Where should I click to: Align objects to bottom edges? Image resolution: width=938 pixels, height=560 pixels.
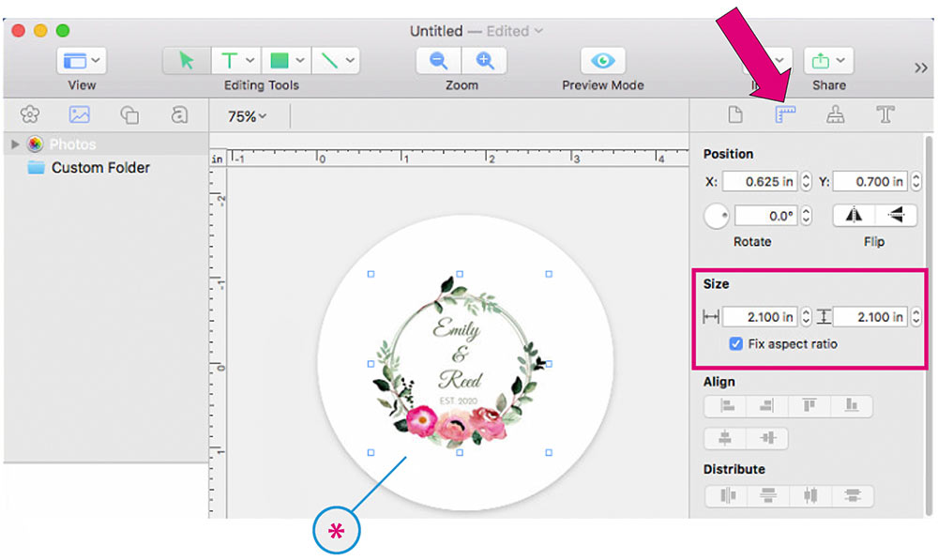852,405
